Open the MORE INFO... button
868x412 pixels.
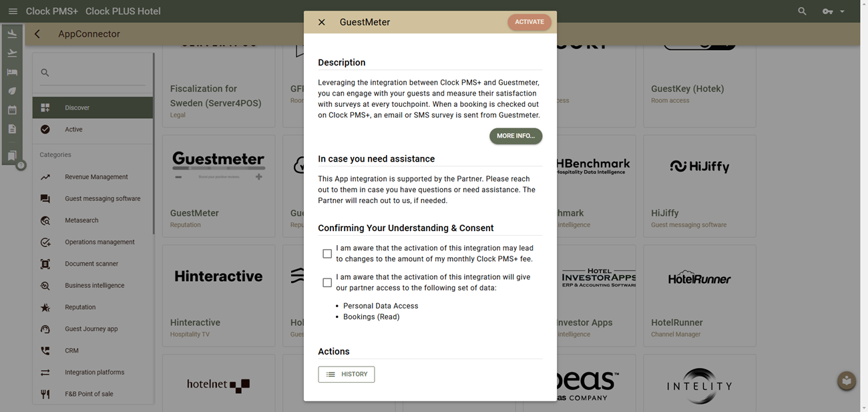[x=515, y=136]
